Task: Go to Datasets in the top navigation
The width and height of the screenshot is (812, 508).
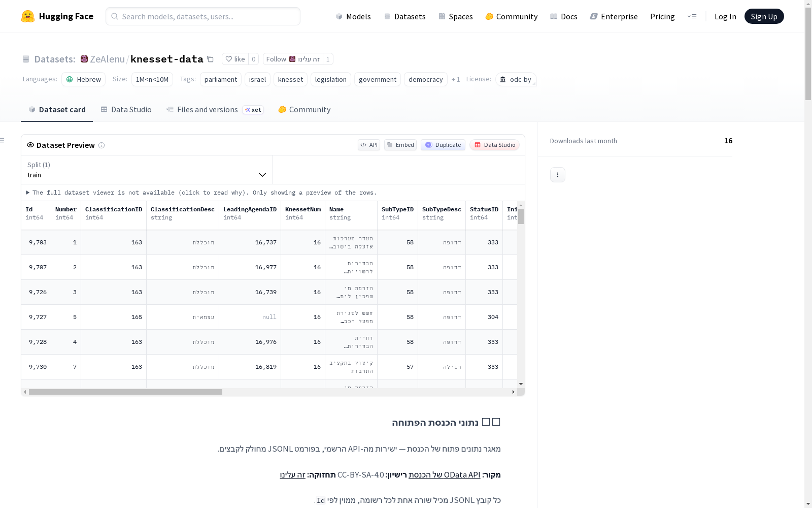Action: point(404,16)
